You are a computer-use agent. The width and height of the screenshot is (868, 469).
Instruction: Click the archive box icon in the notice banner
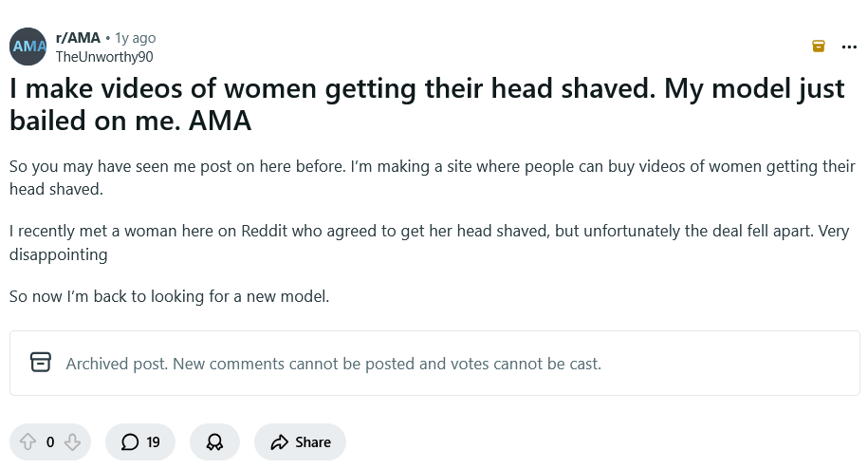click(x=40, y=363)
